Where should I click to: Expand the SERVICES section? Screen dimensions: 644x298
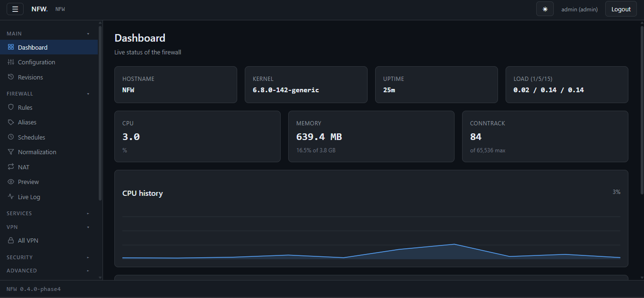click(48, 213)
